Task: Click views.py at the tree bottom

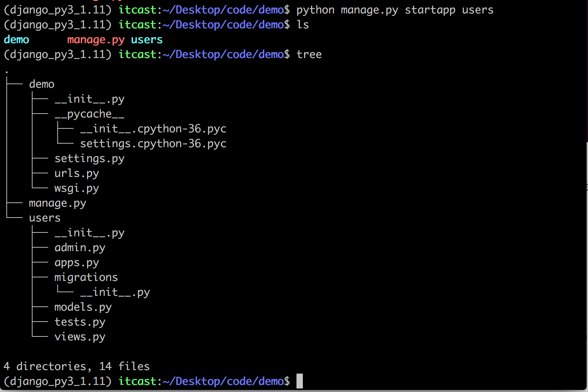Action: click(80, 337)
